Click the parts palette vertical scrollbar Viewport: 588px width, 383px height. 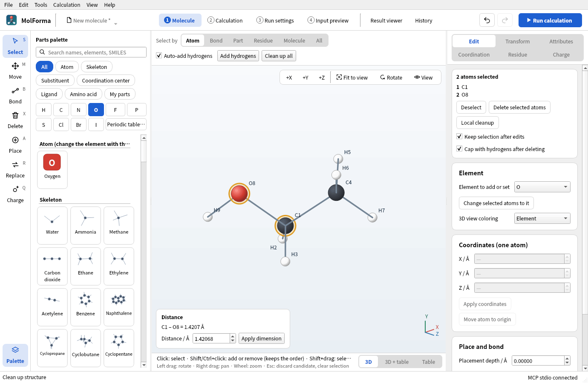pyautogui.click(x=144, y=251)
